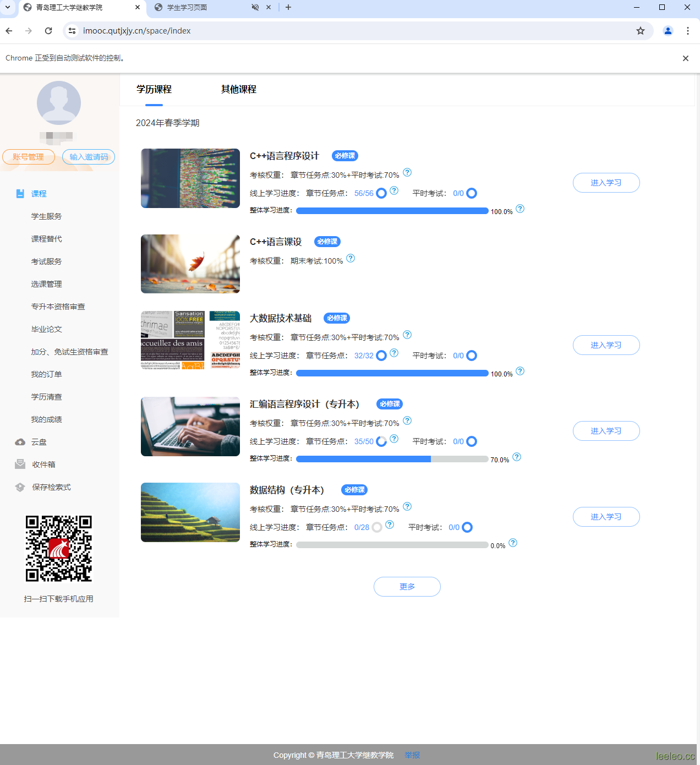Mute the 学生学习页面 tab audio icon

(x=255, y=7)
